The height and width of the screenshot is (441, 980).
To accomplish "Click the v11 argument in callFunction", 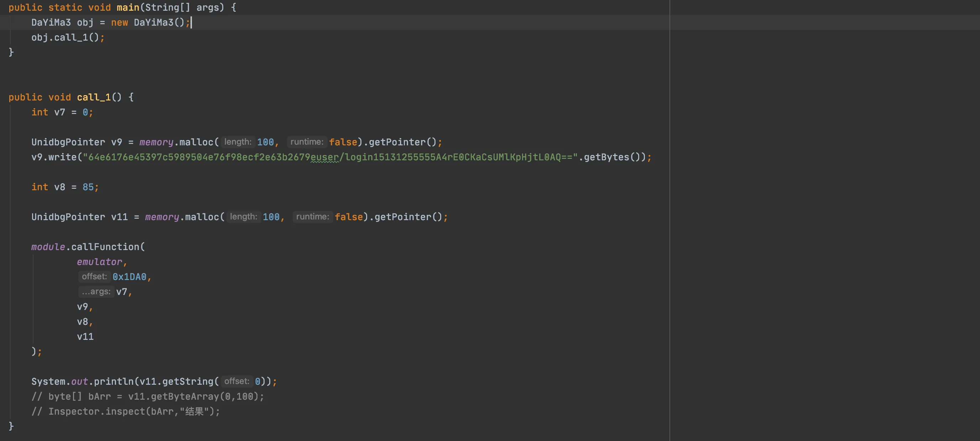I will coord(85,337).
